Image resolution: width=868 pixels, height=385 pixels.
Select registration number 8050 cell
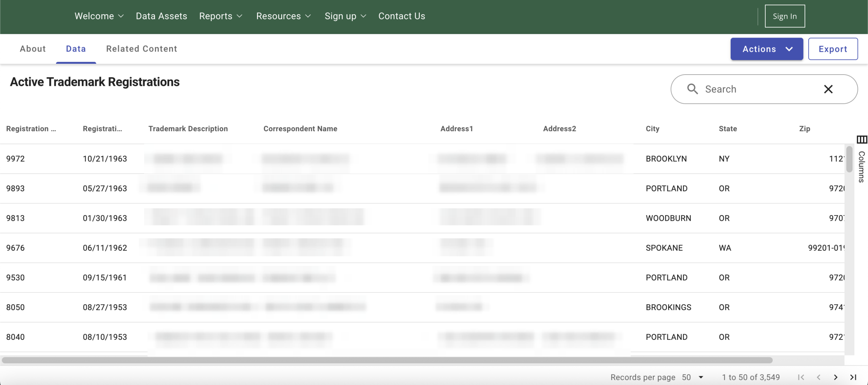[15, 307]
